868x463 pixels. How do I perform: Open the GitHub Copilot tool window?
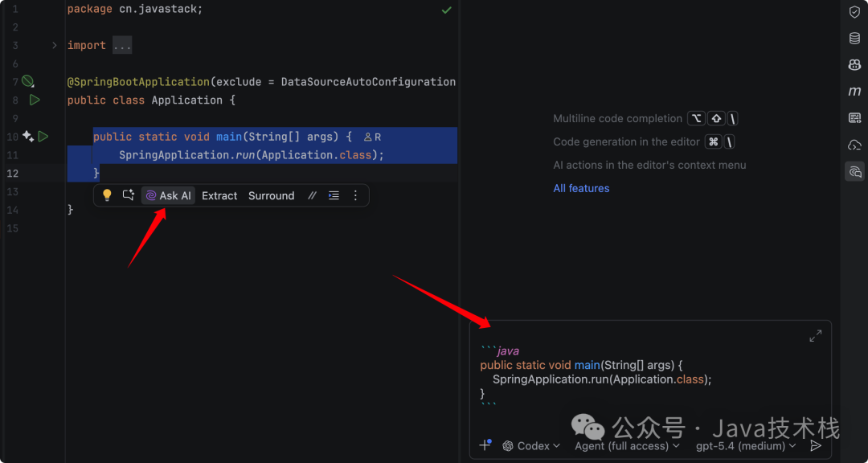(854, 65)
